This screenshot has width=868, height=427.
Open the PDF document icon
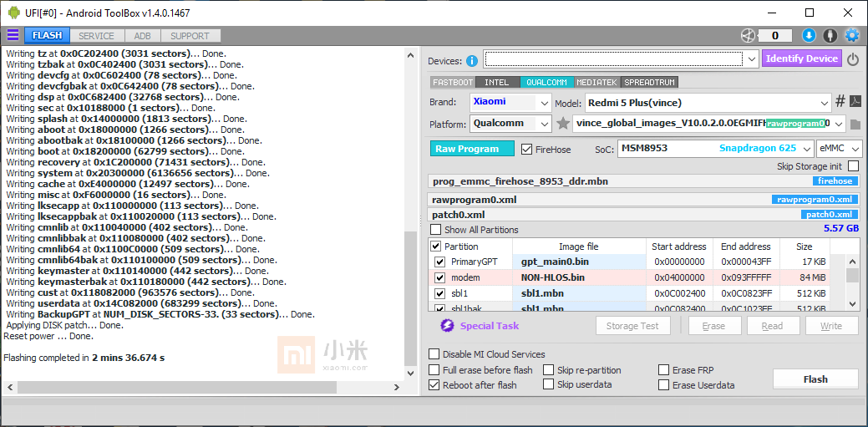855,101
